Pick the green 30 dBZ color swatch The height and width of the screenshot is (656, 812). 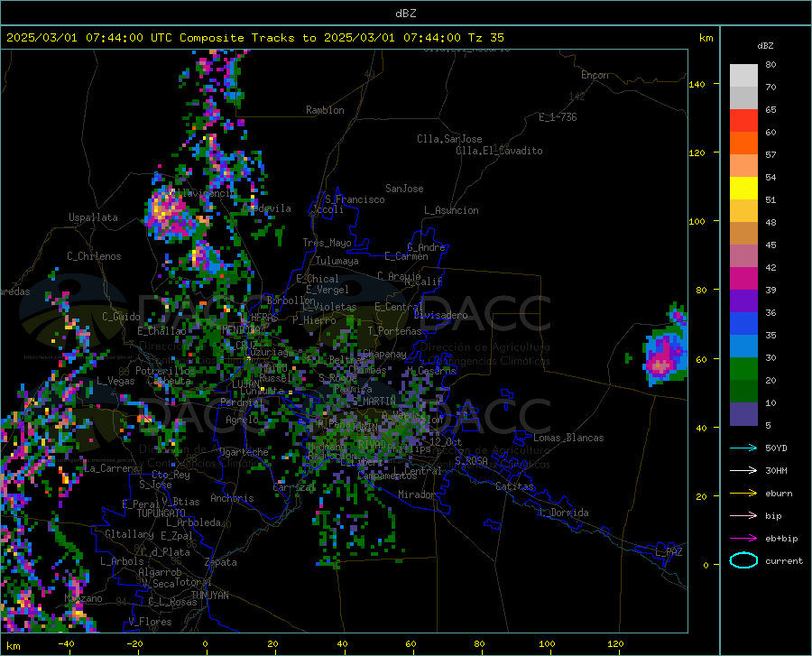[x=743, y=369]
